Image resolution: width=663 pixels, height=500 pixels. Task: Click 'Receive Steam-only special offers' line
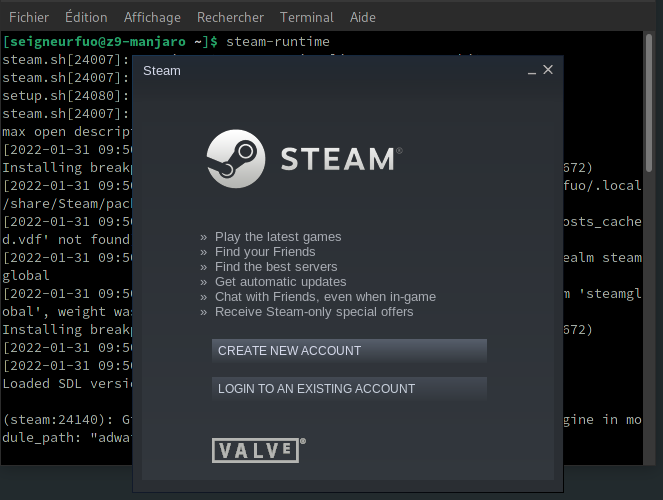point(307,312)
